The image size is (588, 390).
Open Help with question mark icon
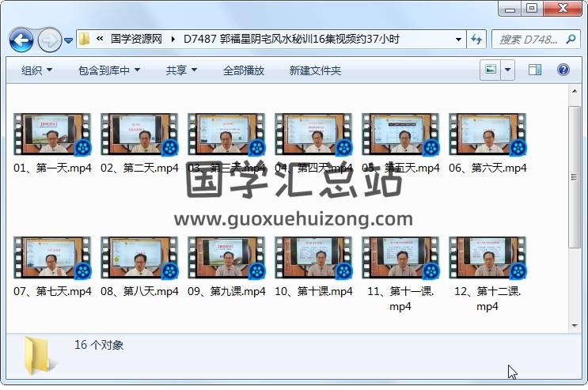[x=563, y=70]
